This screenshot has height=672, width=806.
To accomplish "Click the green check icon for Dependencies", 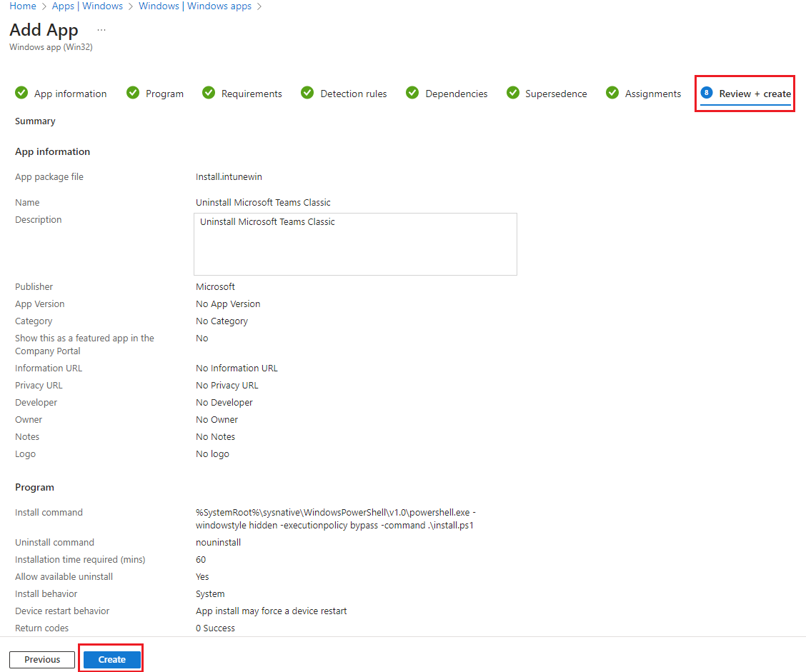I will [x=412, y=92].
